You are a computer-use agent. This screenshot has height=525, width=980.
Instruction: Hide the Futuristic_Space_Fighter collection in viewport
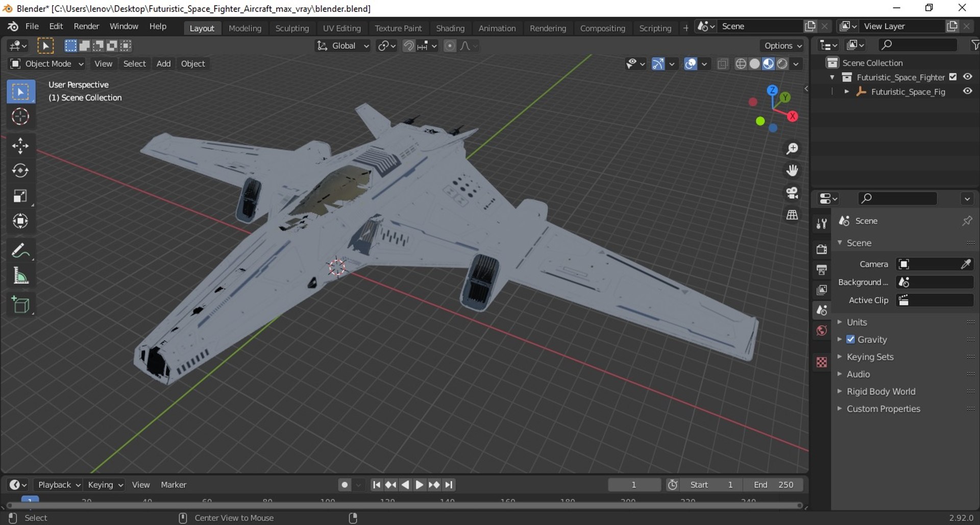pyautogui.click(x=968, y=77)
